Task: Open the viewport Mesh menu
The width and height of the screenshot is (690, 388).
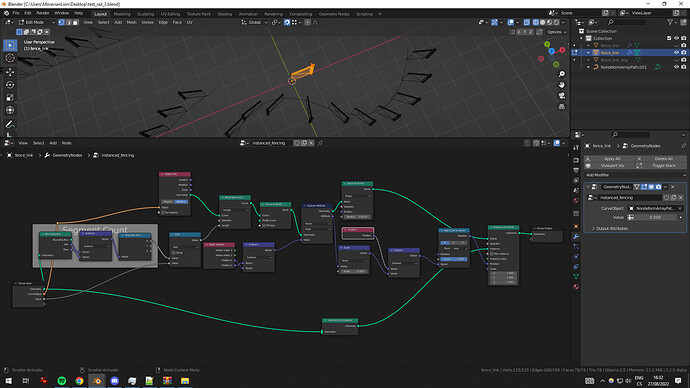Action: coord(132,22)
